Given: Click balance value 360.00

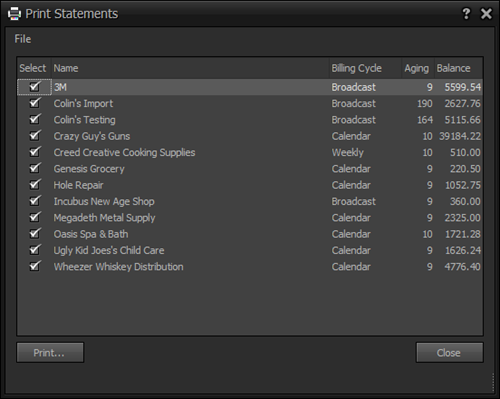Looking at the screenshot, I should click(465, 202).
